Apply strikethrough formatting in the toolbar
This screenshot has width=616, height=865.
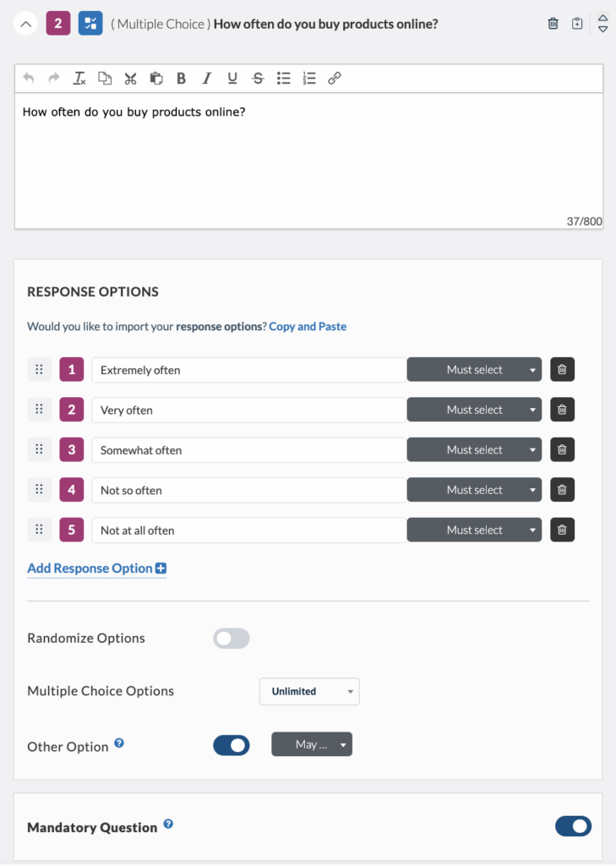(258, 79)
